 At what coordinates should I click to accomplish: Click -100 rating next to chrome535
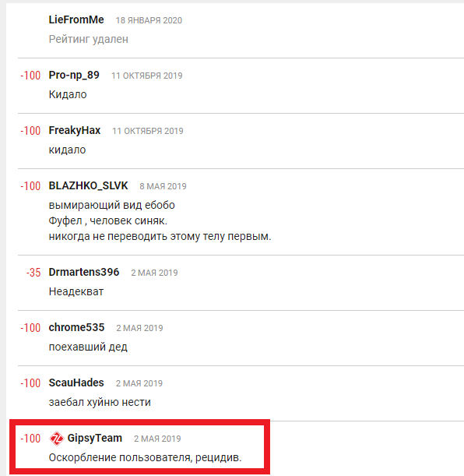click(x=30, y=328)
